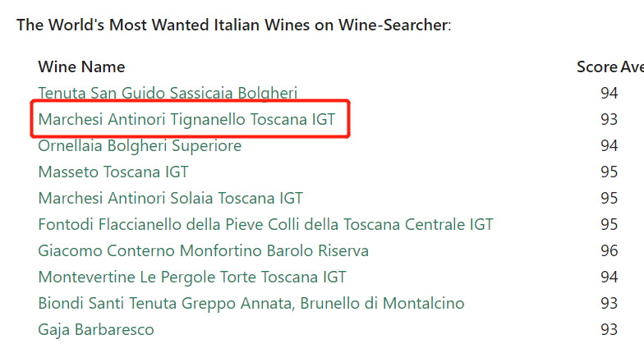This screenshot has width=644, height=344.
Task: Visit the Masseto Toscana IGT wine link
Action: tap(113, 172)
